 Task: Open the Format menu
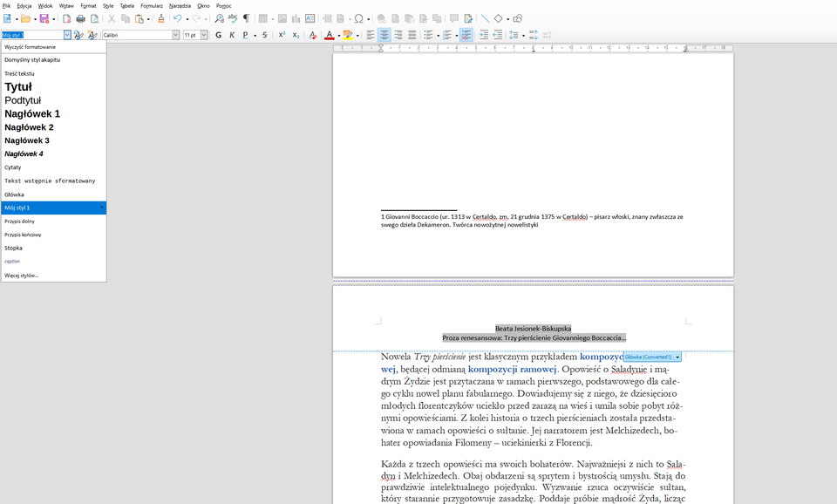88,5
